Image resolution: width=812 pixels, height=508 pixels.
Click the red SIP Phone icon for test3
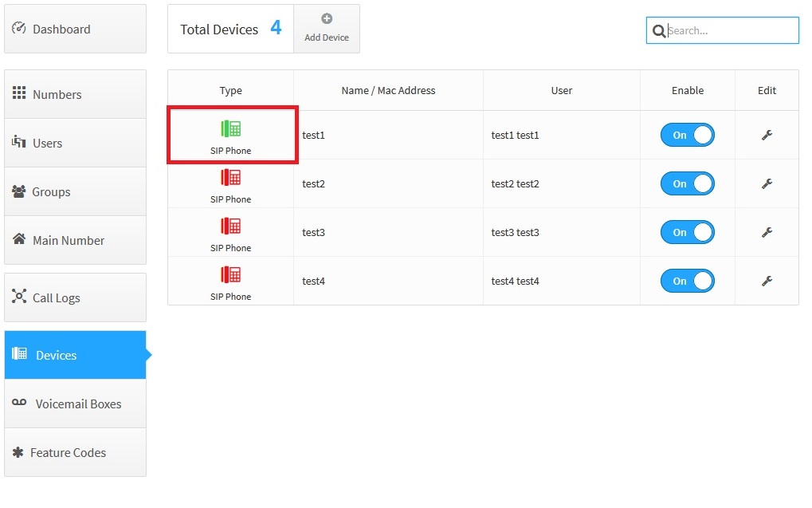pyautogui.click(x=230, y=226)
